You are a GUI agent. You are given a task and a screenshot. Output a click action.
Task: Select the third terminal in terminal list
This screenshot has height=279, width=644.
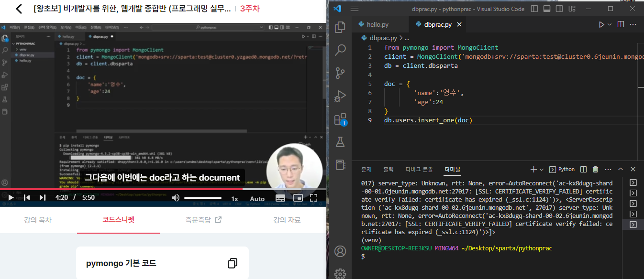point(633,204)
